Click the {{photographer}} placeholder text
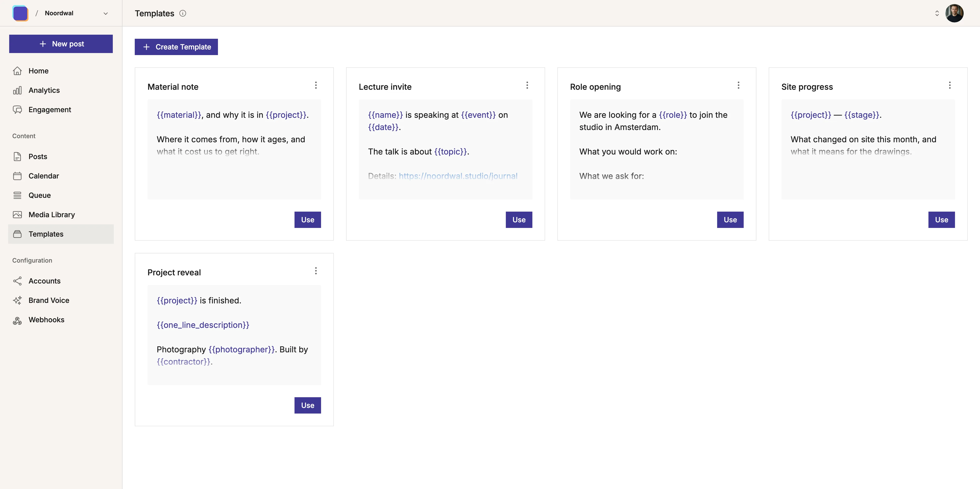The height and width of the screenshot is (489, 980). coord(242,350)
